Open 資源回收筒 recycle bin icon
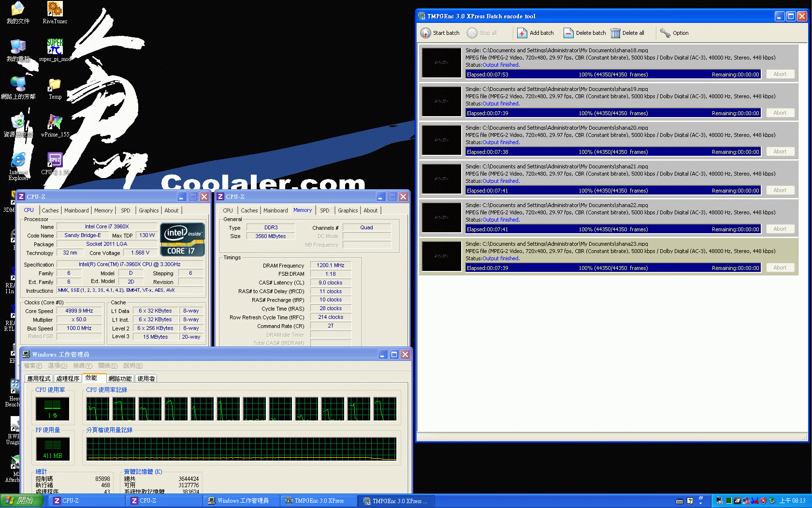This screenshot has width=812, height=508. (18, 126)
